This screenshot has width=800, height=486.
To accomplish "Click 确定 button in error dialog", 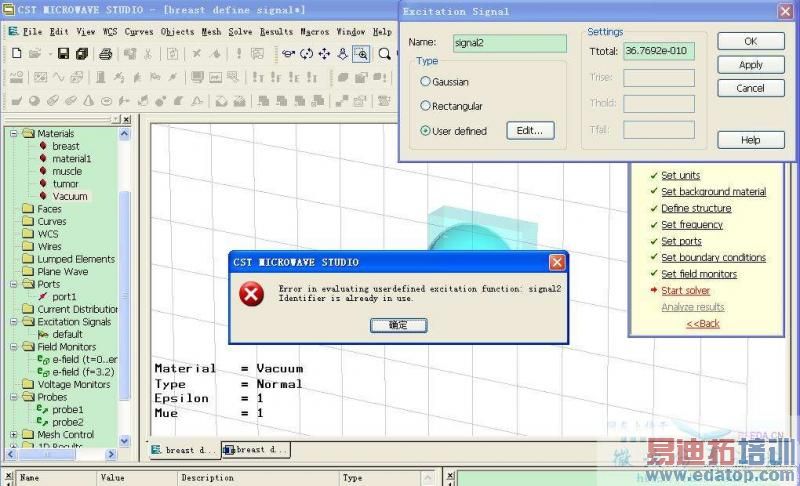I will coord(398,325).
